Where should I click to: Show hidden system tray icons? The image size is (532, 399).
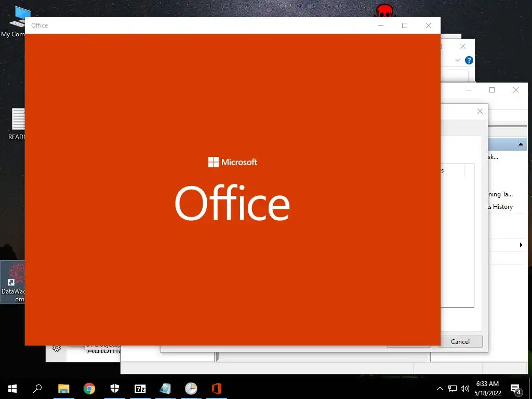point(440,389)
